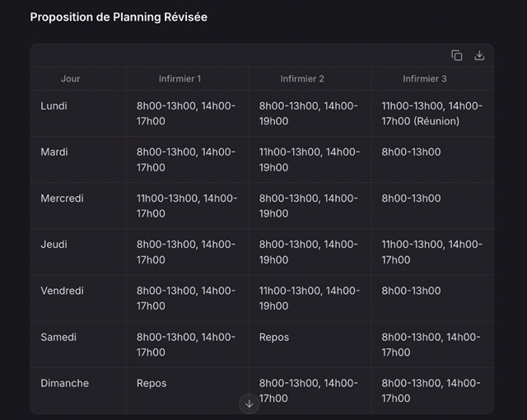This screenshot has height=420, width=527.
Task: Click the 'Repos' cell in Dimanche row
Action: point(152,383)
